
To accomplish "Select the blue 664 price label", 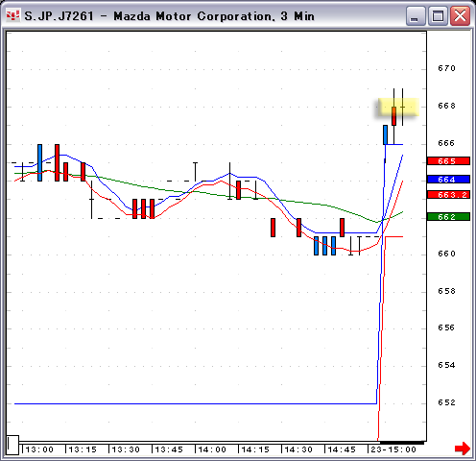I will pyautogui.click(x=448, y=180).
